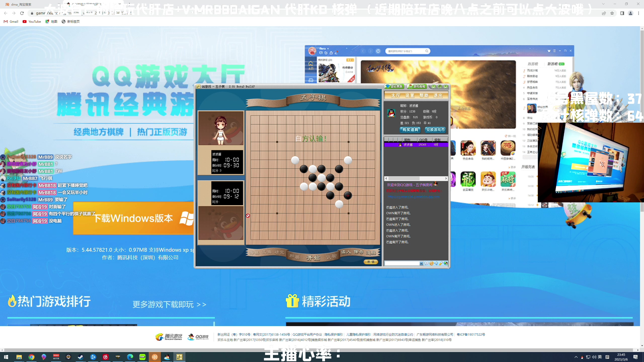The image size is (644, 362).
Task: Open the 设置 settings menu
Action: point(410,96)
